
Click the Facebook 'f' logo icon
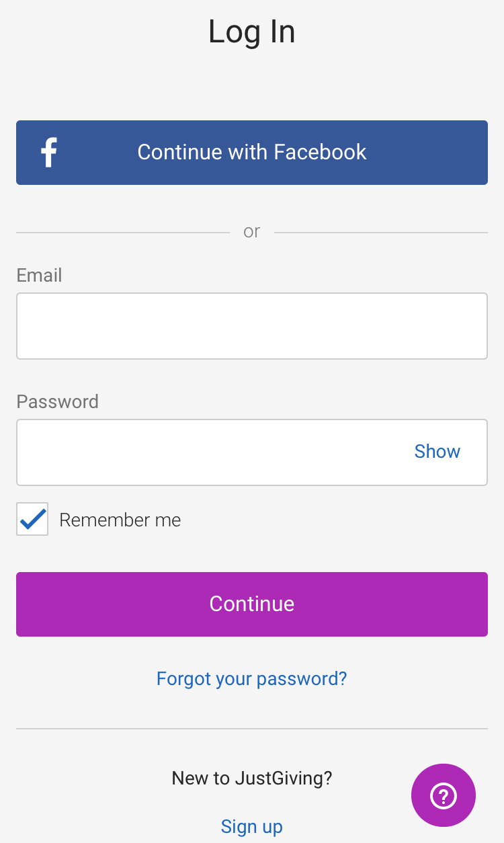(x=49, y=153)
